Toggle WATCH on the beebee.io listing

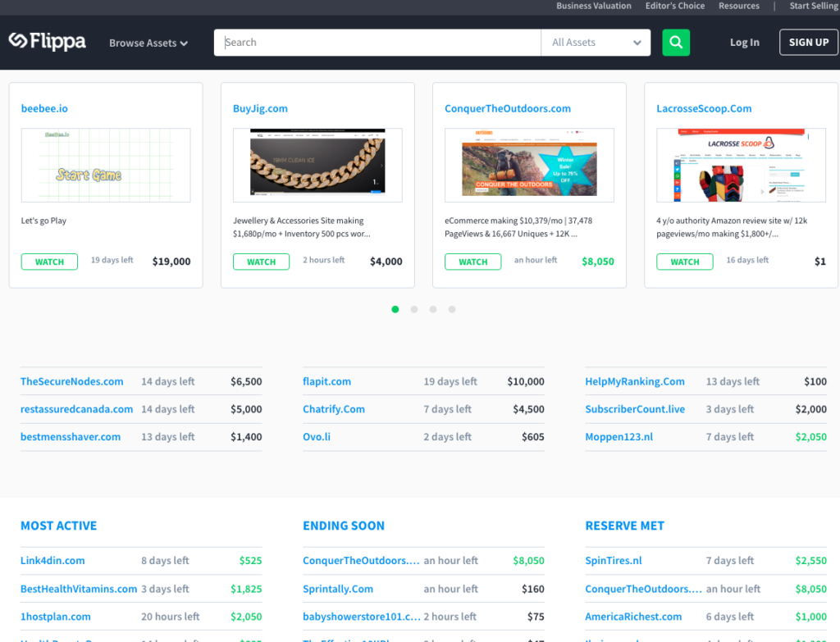click(49, 262)
